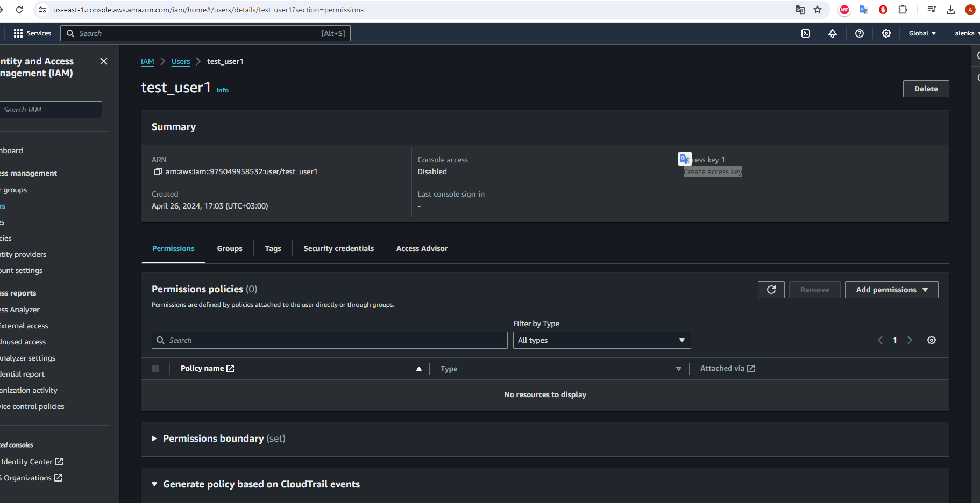
Task: Expand the Permissions boundary section
Action: point(154,439)
